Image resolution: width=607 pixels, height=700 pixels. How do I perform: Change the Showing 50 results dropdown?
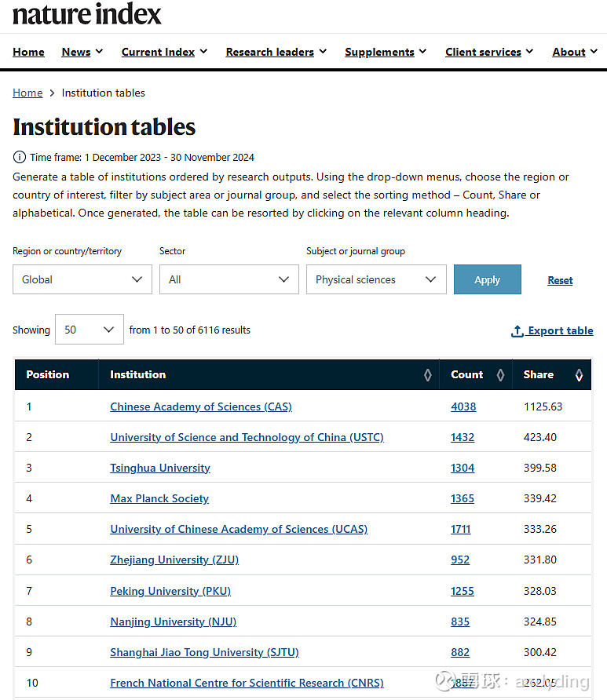point(89,330)
